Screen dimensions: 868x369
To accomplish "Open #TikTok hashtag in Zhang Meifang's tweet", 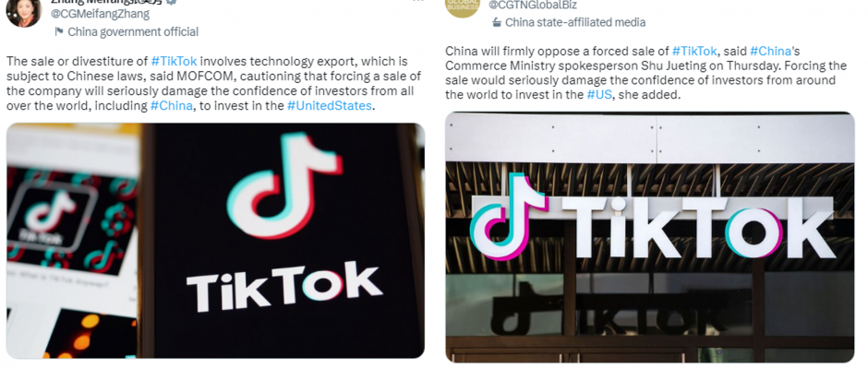I will (x=174, y=61).
